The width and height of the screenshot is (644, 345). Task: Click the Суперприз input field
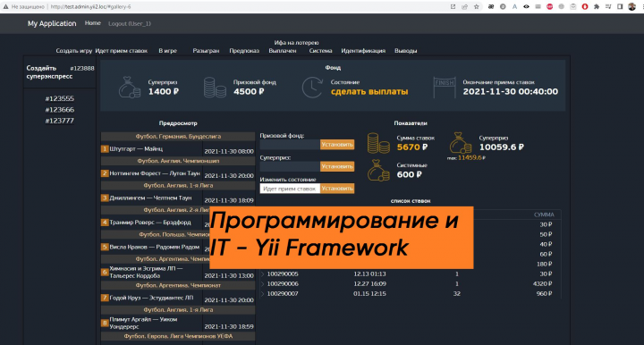coord(290,166)
